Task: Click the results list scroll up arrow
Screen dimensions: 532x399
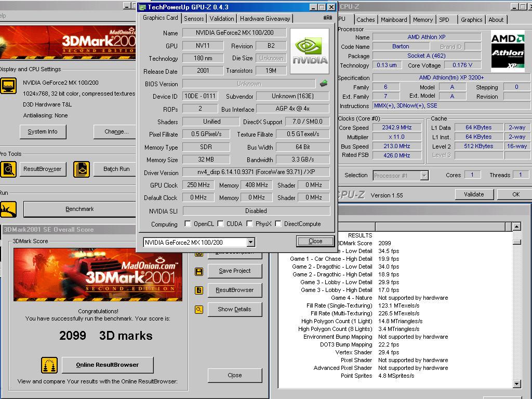Action: coord(517,227)
